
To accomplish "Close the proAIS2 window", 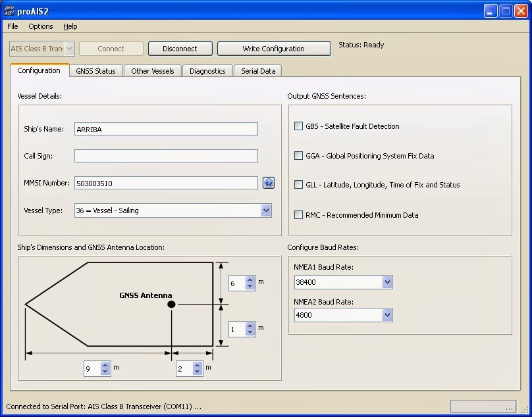I will pyautogui.click(x=521, y=11).
